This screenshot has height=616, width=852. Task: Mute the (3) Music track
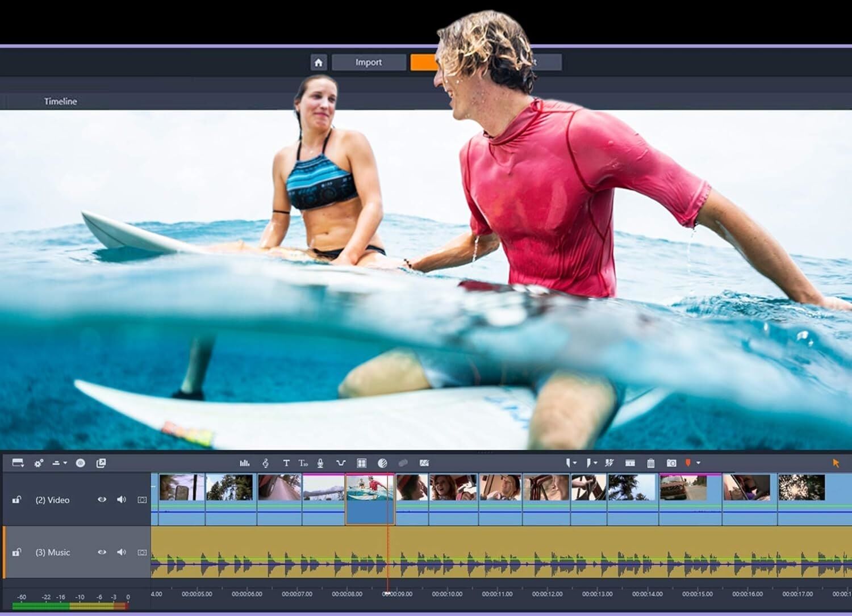(120, 552)
